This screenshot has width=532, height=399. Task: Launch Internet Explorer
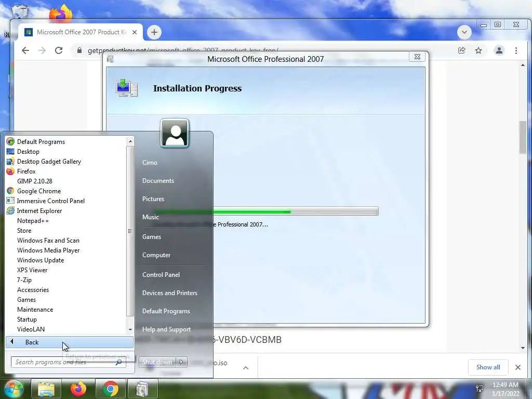(39, 211)
